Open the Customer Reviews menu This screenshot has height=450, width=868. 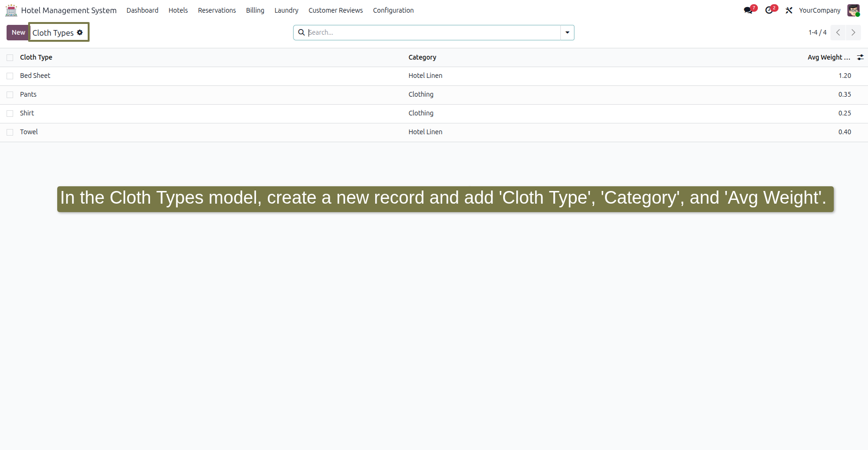336,10
